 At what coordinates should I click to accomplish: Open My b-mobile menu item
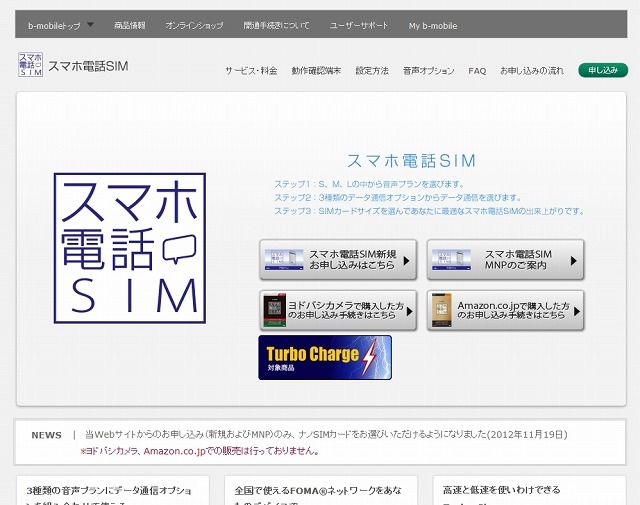coord(433,26)
